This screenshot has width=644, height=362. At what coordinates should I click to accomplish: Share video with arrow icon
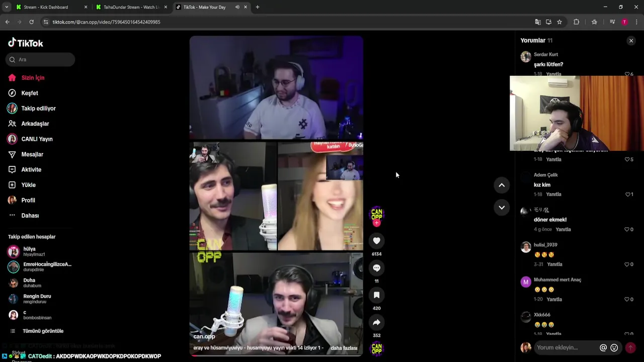(x=376, y=322)
